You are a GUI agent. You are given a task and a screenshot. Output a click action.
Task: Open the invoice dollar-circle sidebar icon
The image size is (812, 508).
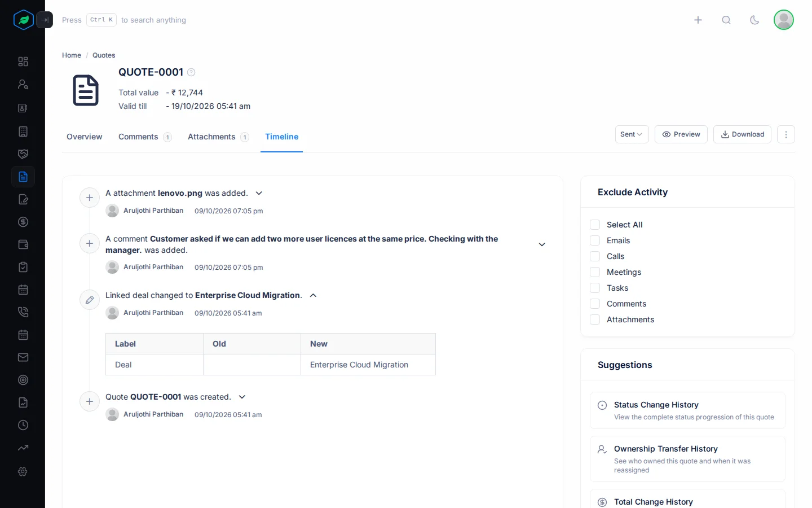click(x=23, y=222)
